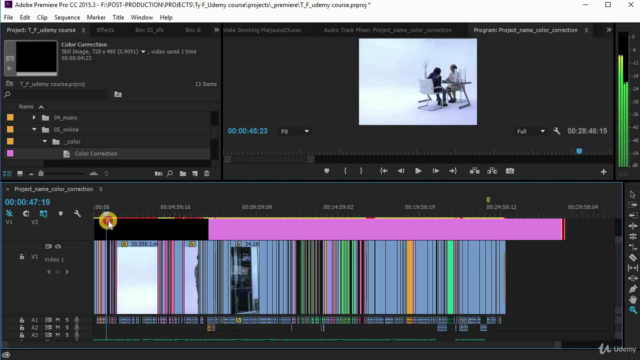
Task: Open Project panel menu next to title
Action: pyautogui.click(x=83, y=30)
